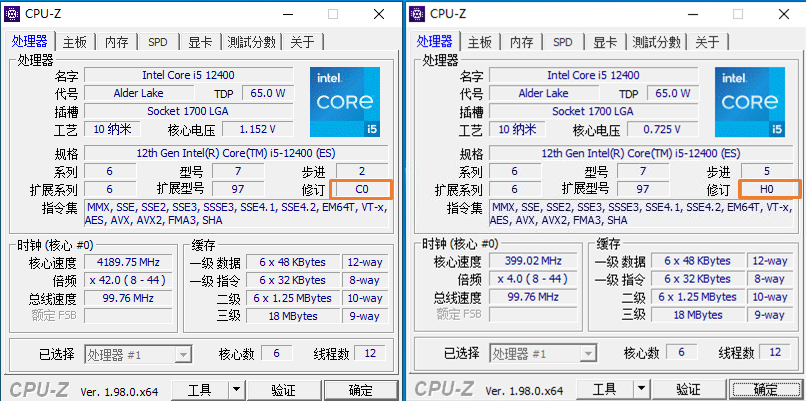Open 处理器 #1 selector in right window
Viewport: 806px width, 401px height.
pyautogui.click(x=543, y=353)
